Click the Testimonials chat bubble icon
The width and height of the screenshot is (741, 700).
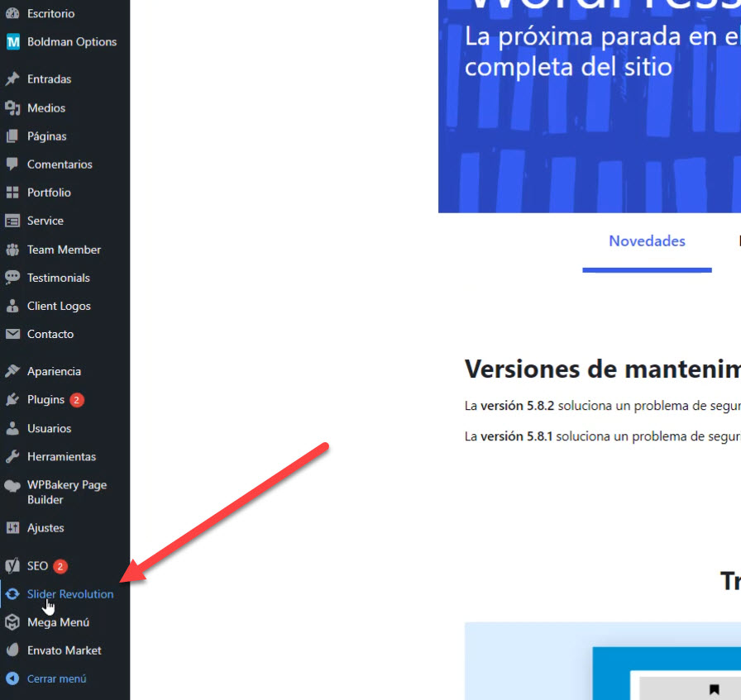(12, 277)
